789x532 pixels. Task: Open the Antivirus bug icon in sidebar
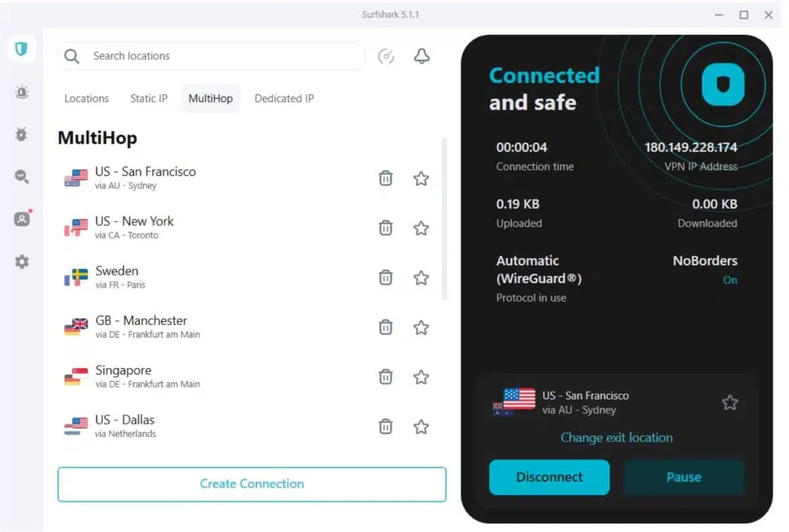(22, 135)
